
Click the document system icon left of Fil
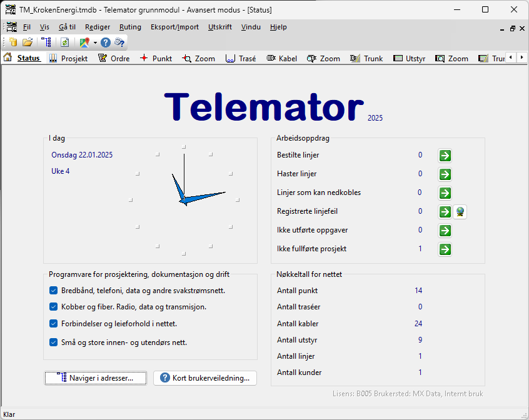[11, 27]
